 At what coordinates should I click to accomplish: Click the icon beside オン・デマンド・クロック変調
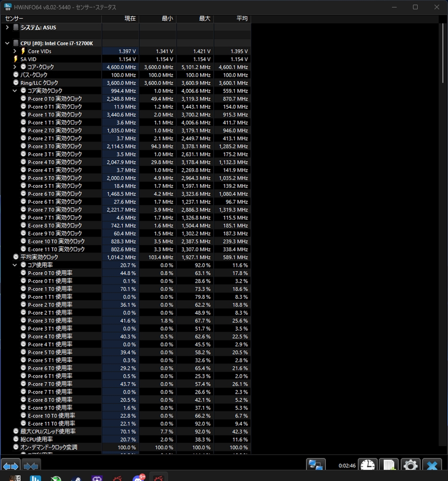(x=16, y=447)
